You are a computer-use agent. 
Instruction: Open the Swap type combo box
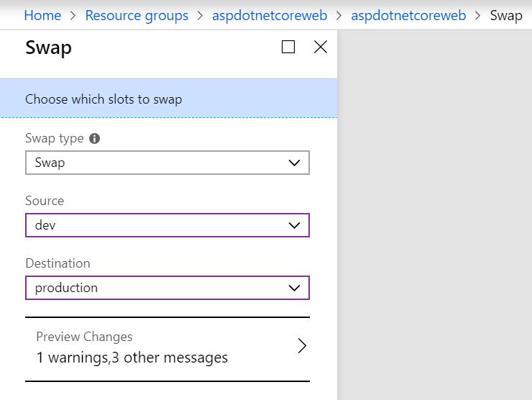tap(168, 163)
